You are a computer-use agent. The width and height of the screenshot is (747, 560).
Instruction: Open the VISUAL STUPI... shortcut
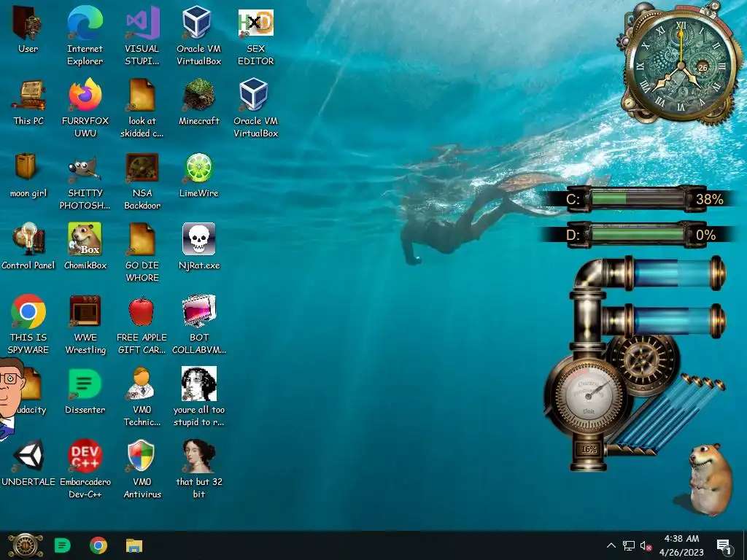(142, 36)
